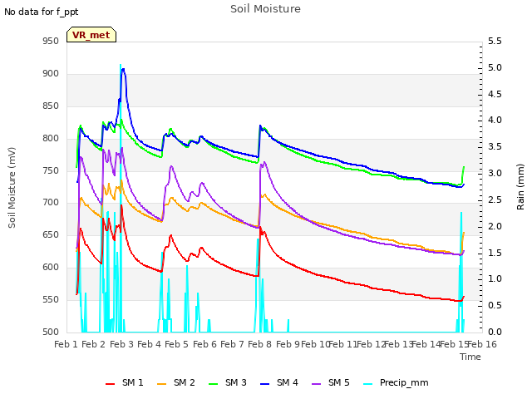Toggle the Precip_mm legend label
This screenshot has width=532, height=399.
tap(404, 383)
